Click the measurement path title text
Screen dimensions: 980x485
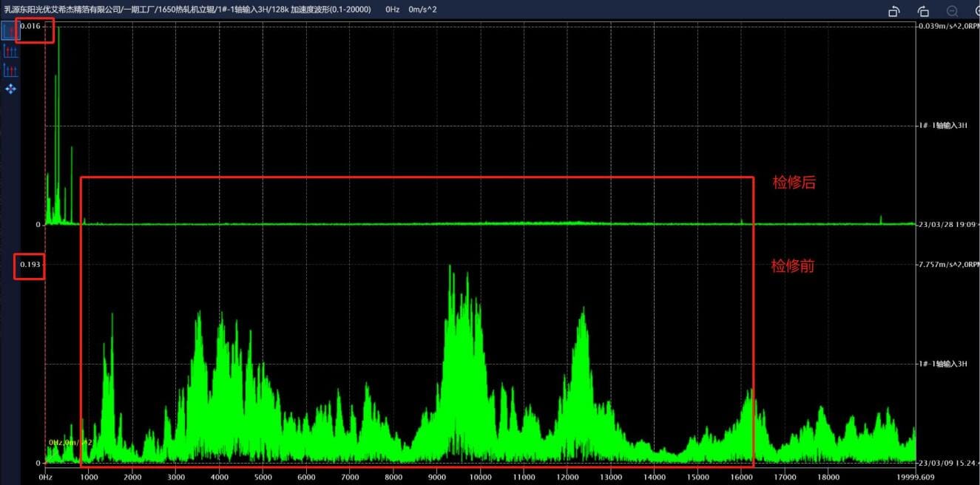tap(187, 9)
